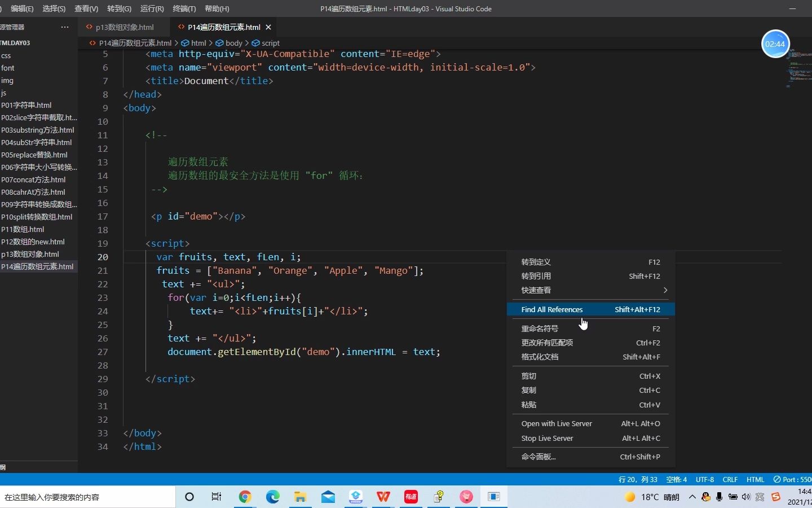
Task: Click the battery tray icon
Action: 732,497
